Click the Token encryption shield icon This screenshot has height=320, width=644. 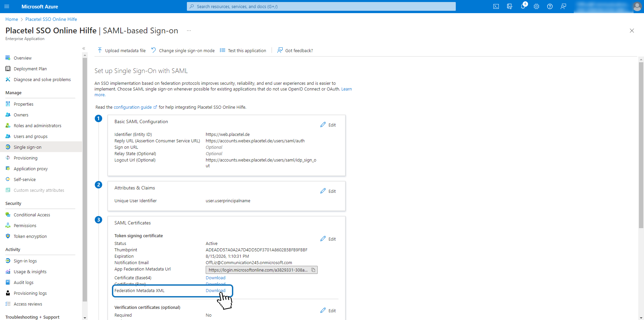[8, 236]
